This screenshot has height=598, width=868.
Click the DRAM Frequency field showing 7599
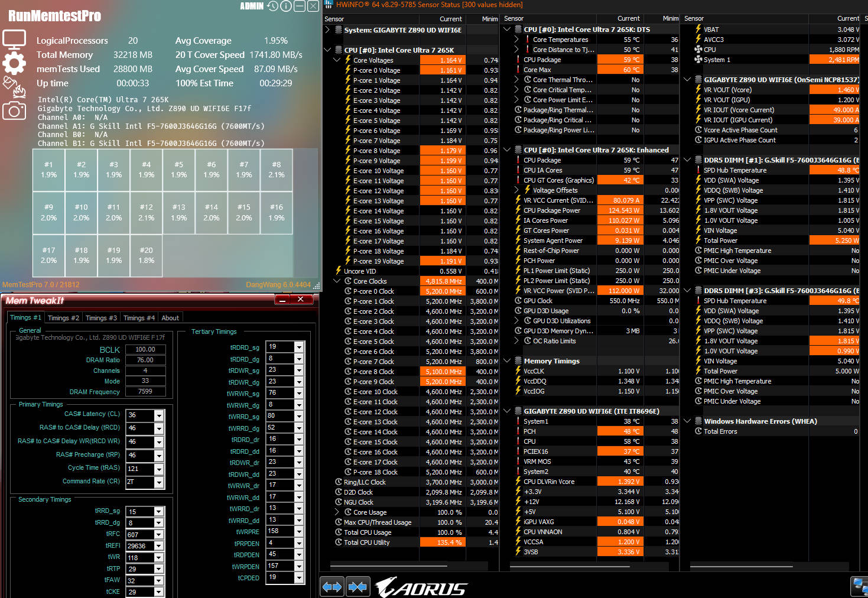coord(145,392)
